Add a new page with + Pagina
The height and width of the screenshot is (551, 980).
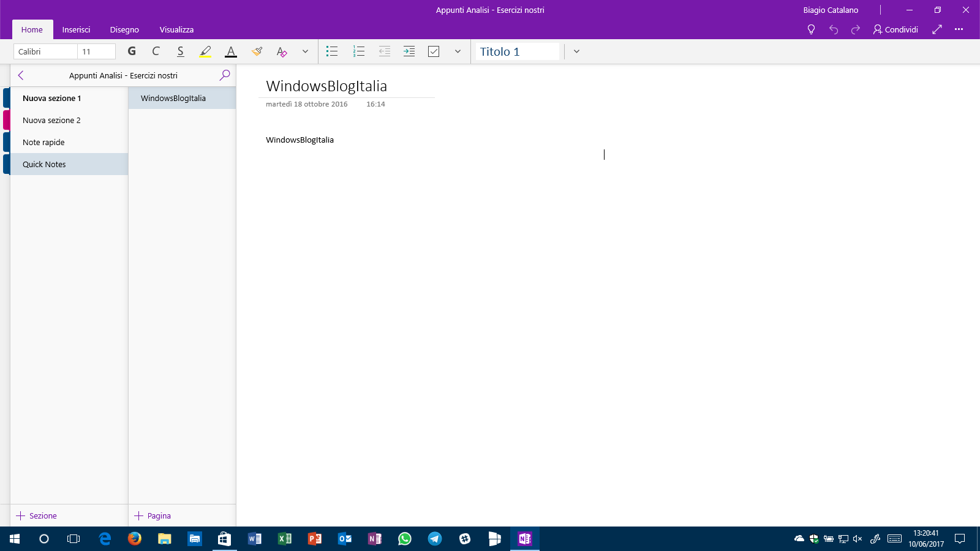click(153, 515)
